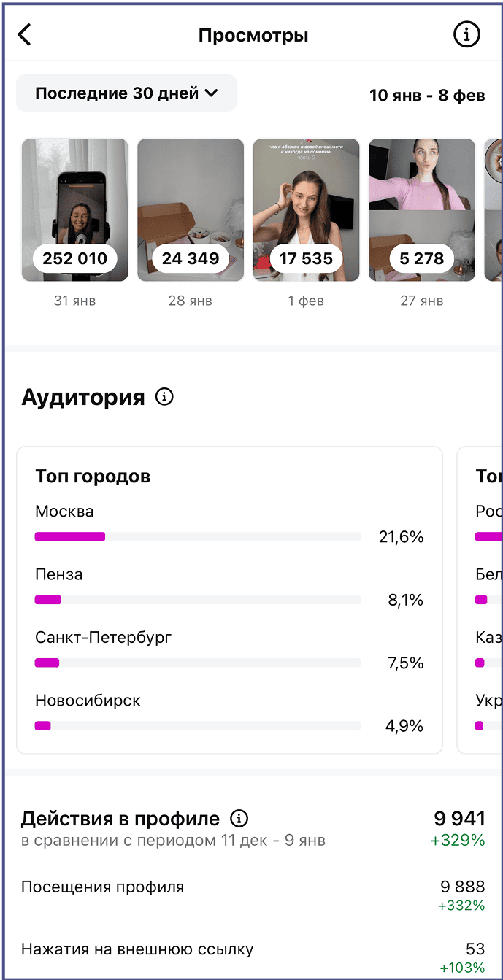Screen dimensions: 503x980
Task: Tap info icon beside Действия в профиле
Action: click(239, 818)
